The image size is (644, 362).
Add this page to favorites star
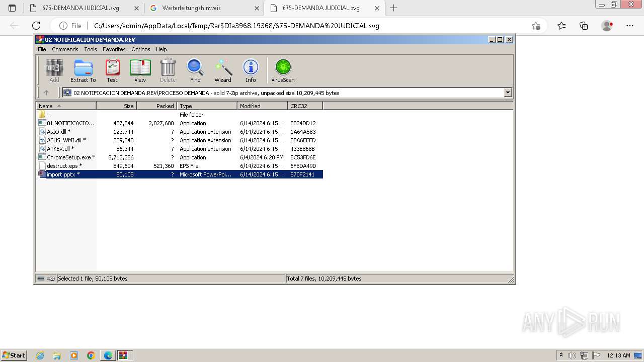536,26
